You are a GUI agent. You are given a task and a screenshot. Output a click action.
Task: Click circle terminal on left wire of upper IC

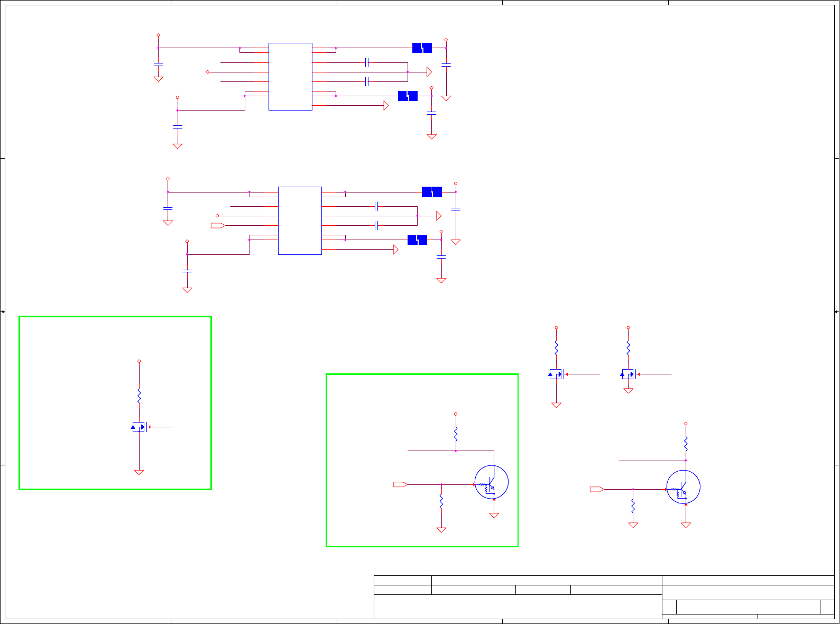tap(208, 72)
